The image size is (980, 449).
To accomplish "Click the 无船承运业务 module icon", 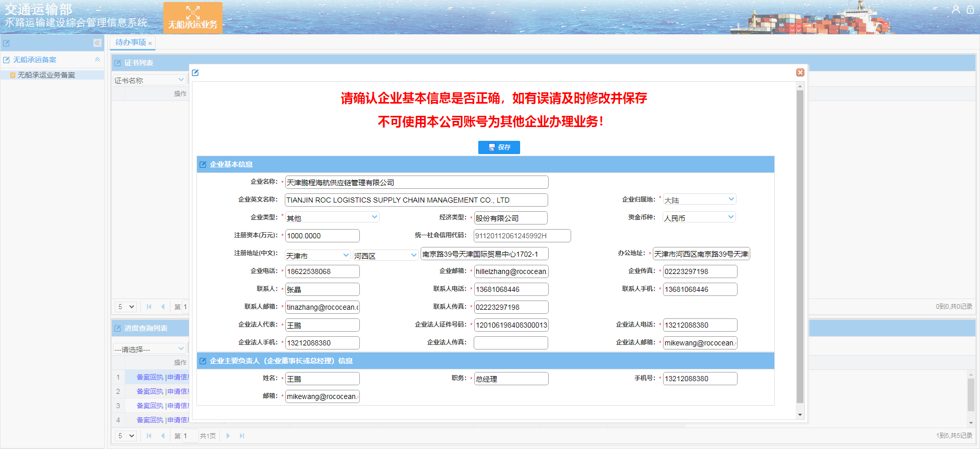I will click(x=192, y=17).
